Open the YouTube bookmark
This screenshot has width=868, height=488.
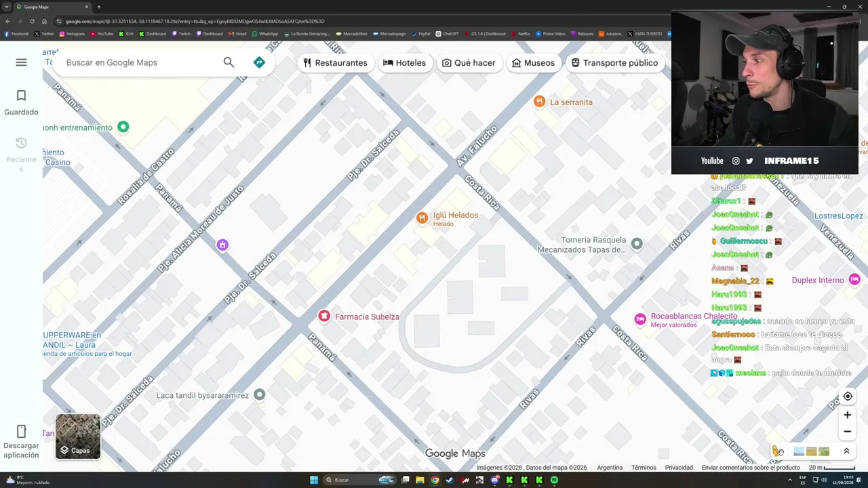(x=102, y=34)
